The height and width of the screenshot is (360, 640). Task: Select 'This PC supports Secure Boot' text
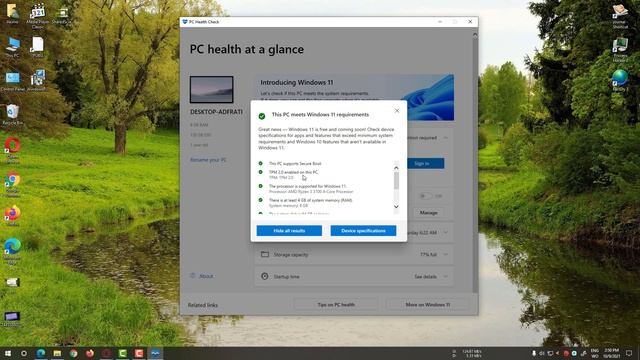pos(295,164)
